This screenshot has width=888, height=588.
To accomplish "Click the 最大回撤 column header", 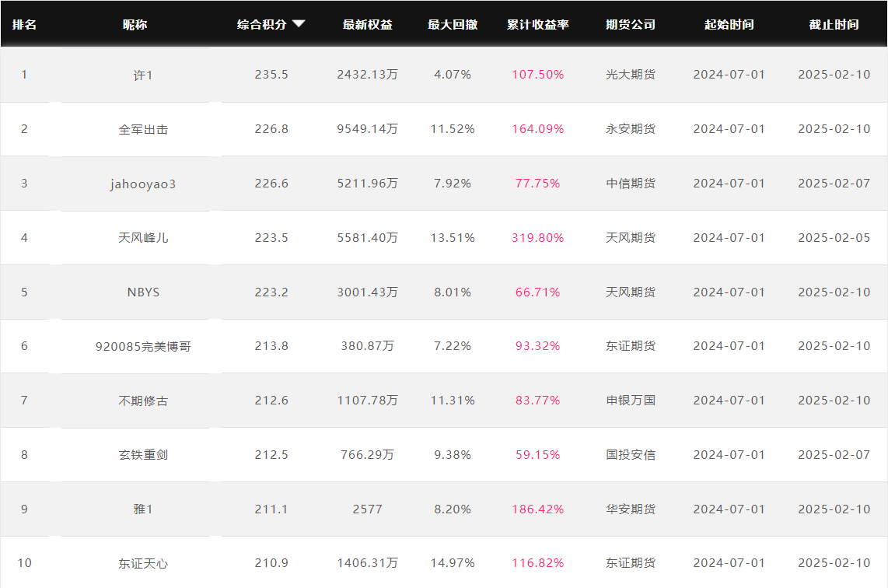I will [x=453, y=24].
